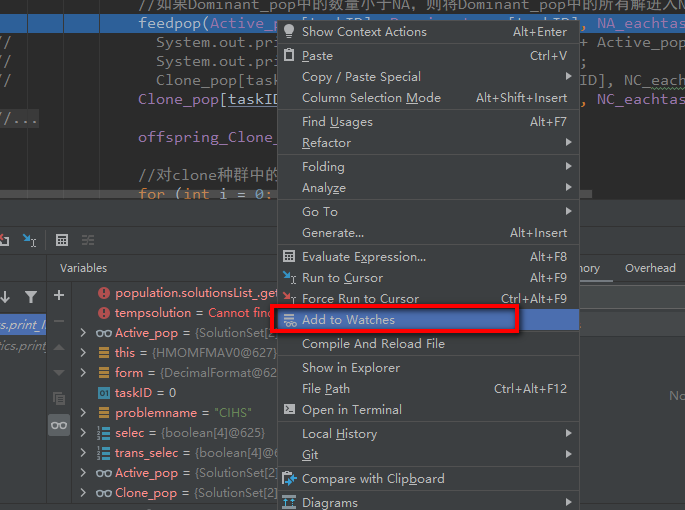
Task: Click the Evaluate Expression calculator icon in menu
Action: coord(289,256)
